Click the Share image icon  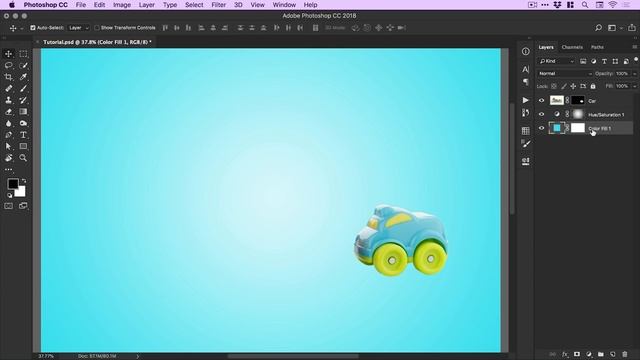[x=632, y=28]
